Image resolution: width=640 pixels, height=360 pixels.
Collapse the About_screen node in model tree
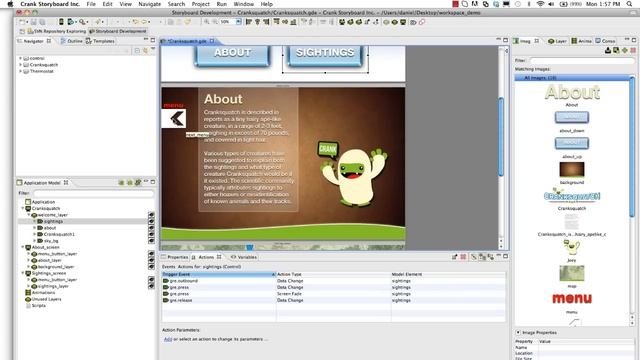coord(23,247)
